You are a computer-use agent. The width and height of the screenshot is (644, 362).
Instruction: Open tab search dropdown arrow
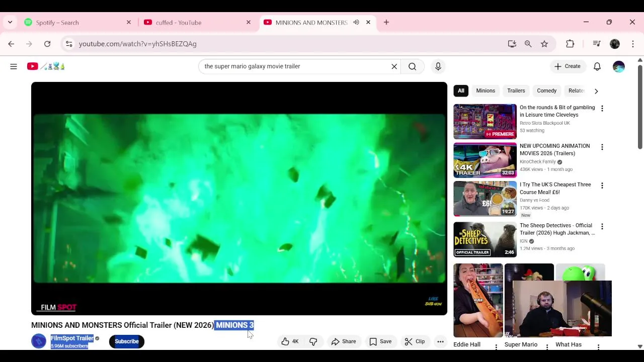click(10, 22)
